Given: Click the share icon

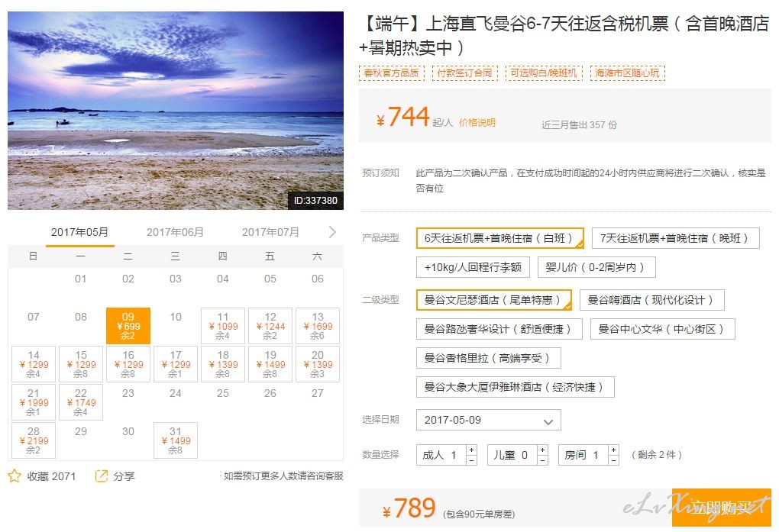Looking at the screenshot, I should pos(102,476).
